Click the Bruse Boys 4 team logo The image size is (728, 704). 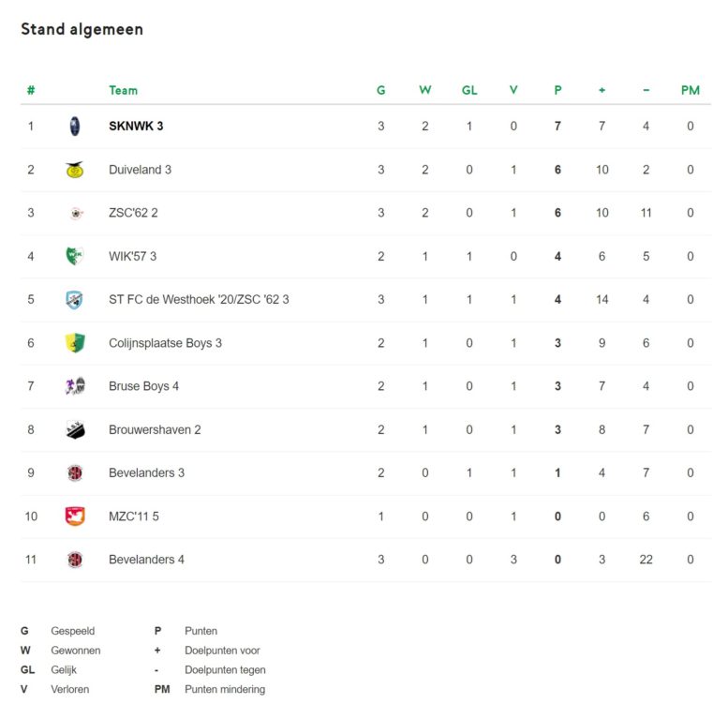tap(75, 386)
